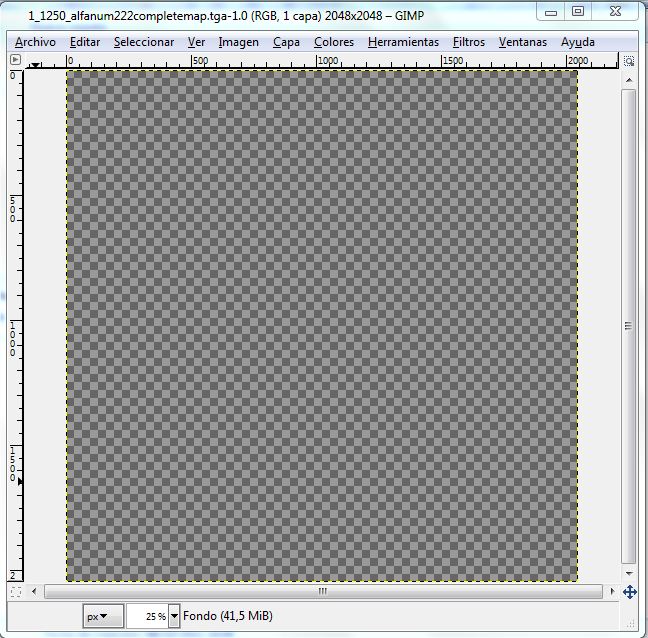This screenshot has width=648, height=638.
Task: Open the Archivo menu
Action: tap(35, 42)
